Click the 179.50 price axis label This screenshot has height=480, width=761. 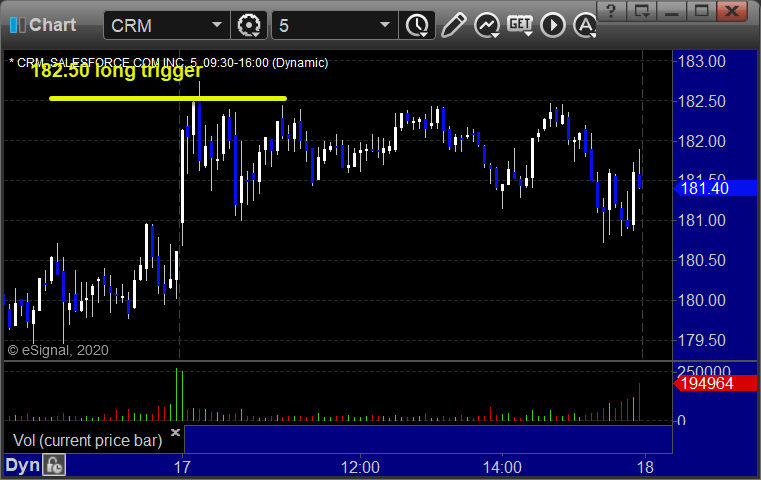[701, 340]
